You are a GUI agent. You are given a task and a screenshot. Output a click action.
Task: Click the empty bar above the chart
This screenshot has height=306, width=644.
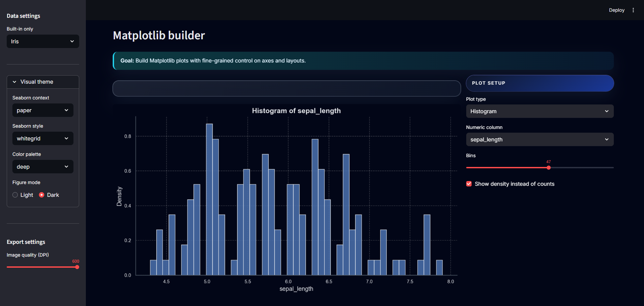286,88
